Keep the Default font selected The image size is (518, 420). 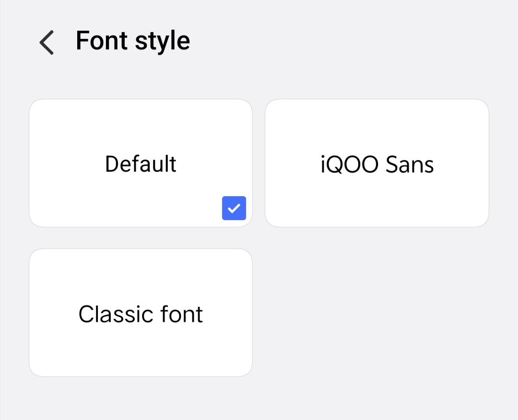tap(141, 163)
